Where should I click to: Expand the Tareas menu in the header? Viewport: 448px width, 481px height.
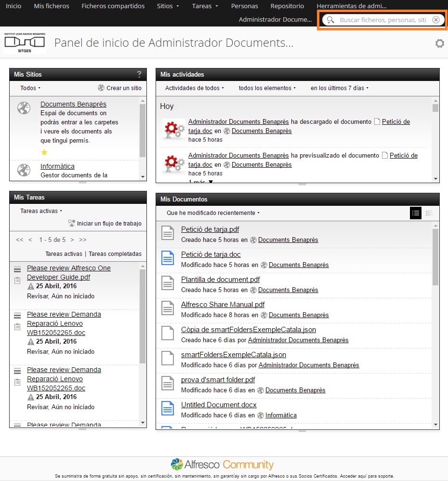point(205,6)
